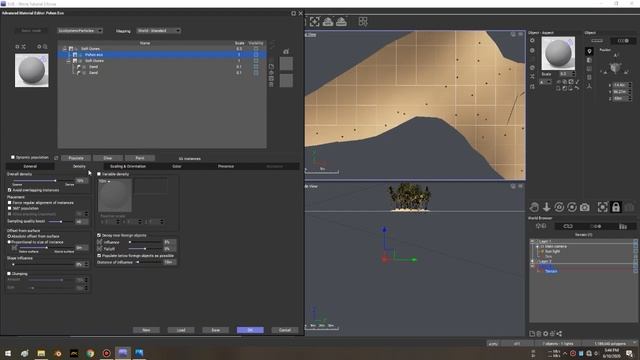Select Absolute offset from surface

(9, 236)
